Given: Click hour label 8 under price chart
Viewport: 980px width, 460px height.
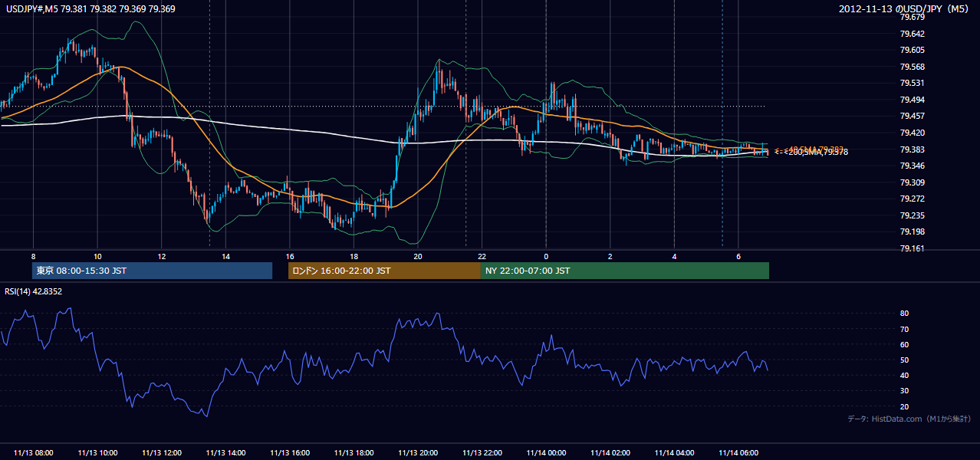Looking at the screenshot, I should click(33, 256).
